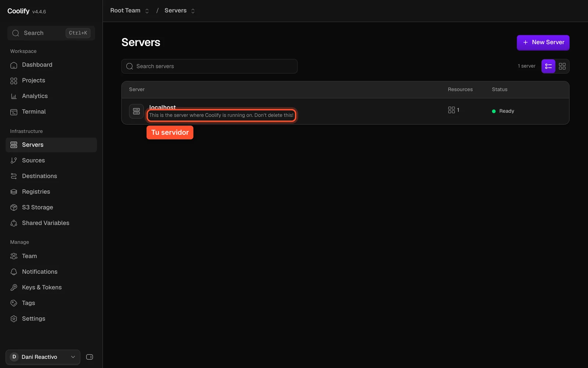Open Dashboard from the sidebar
This screenshot has width=588, height=368.
51,65
